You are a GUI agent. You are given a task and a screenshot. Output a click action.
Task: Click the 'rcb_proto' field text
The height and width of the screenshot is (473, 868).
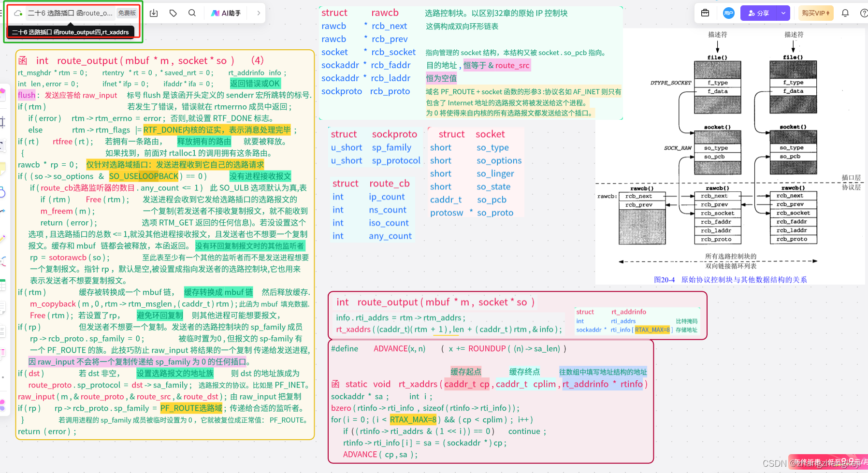pos(390,91)
